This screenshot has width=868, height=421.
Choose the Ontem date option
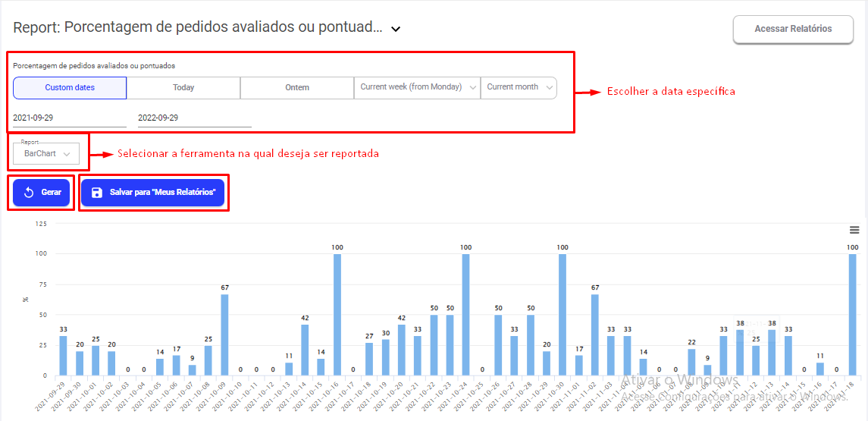(x=297, y=88)
